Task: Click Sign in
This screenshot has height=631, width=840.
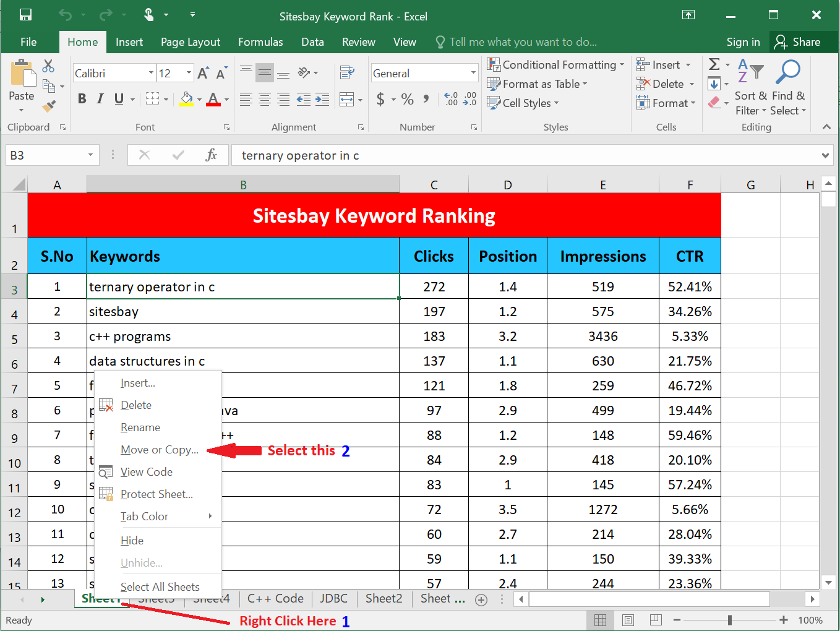Action: [743, 42]
